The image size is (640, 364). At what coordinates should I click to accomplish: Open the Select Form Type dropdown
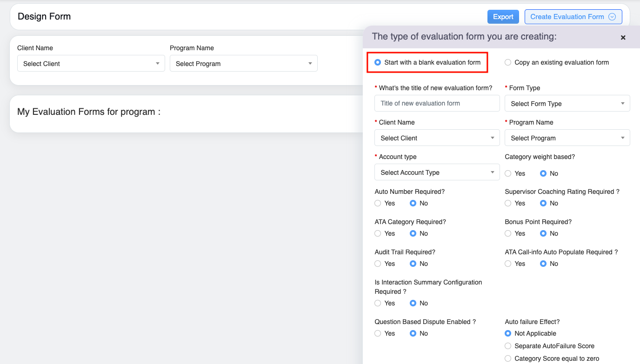coord(567,104)
